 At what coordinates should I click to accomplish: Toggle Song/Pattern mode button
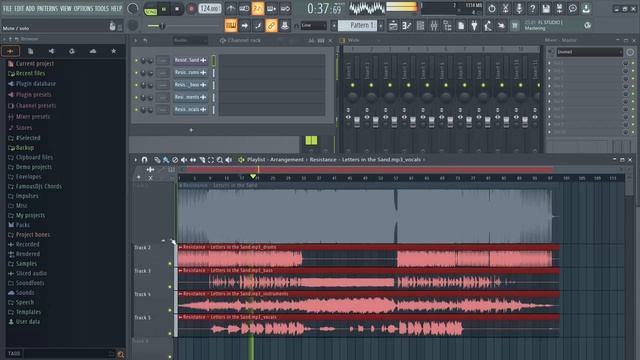(151, 9)
